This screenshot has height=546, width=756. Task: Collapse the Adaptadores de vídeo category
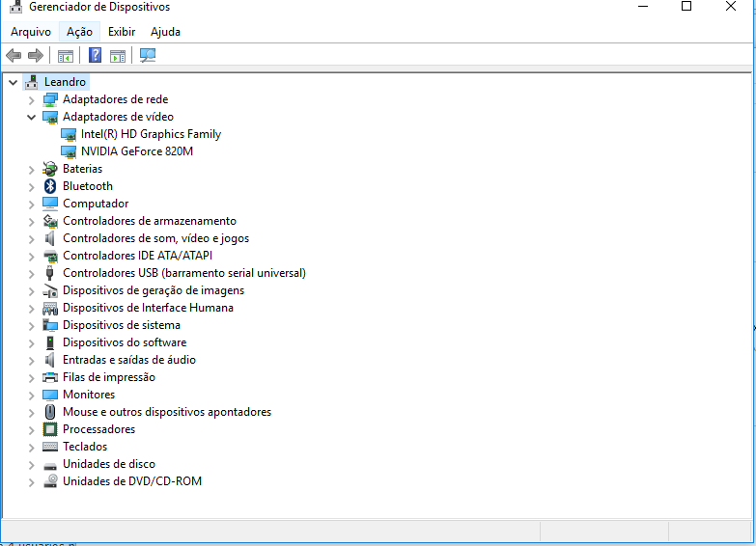[x=31, y=117]
